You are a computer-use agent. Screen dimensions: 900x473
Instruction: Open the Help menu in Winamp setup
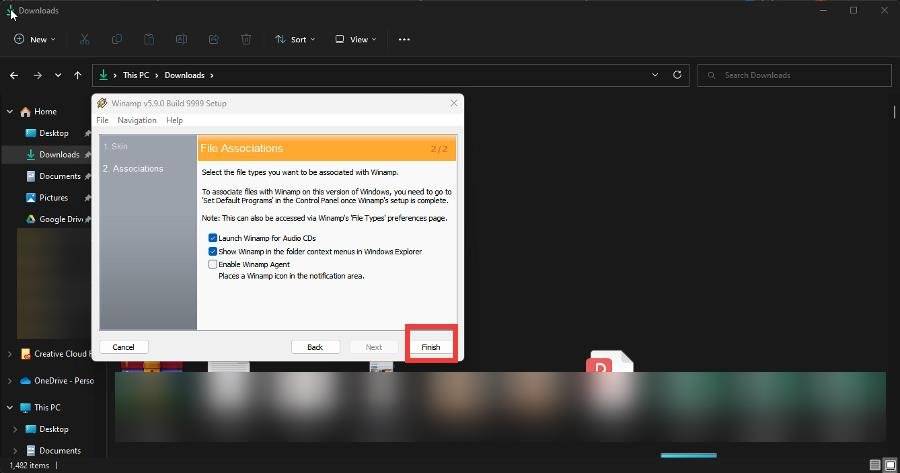click(174, 120)
